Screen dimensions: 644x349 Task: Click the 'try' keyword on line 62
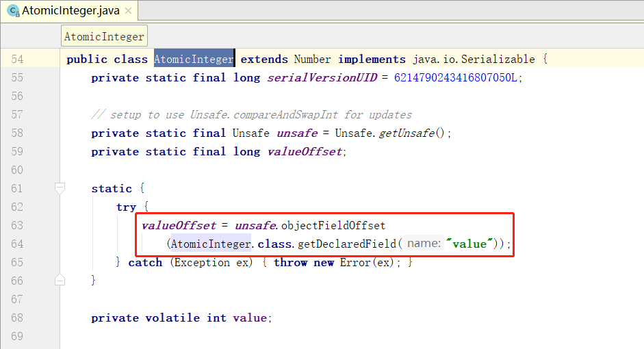pos(126,207)
